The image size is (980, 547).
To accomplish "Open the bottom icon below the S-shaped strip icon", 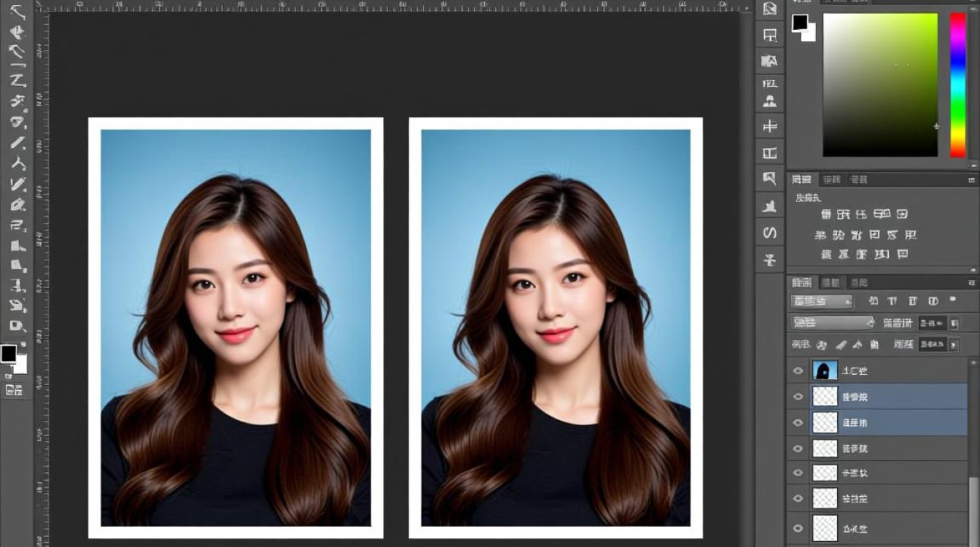I will 769,260.
